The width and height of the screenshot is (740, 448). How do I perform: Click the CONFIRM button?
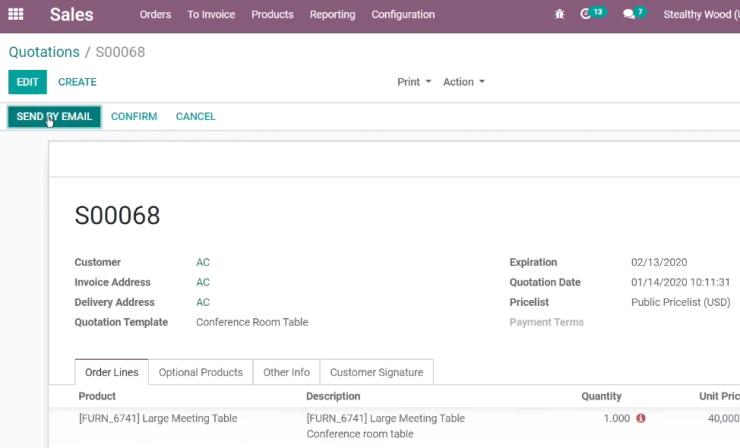coord(134,117)
